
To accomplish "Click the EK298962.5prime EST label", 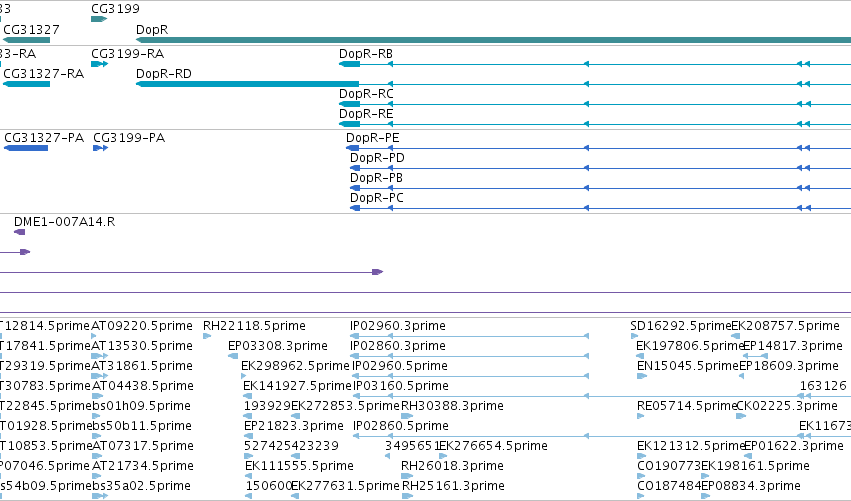I will (x=295, y=366).
